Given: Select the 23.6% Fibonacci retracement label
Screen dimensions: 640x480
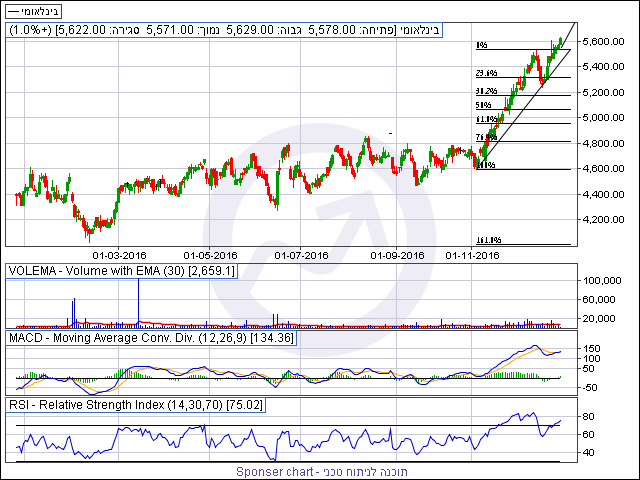Looking at the screenshot, I should (486, 74).
